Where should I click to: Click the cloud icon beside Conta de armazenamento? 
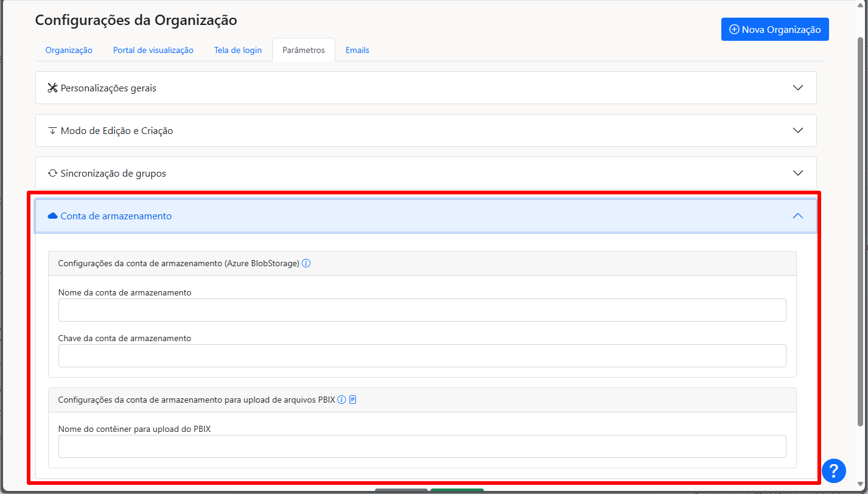[52, 216]
